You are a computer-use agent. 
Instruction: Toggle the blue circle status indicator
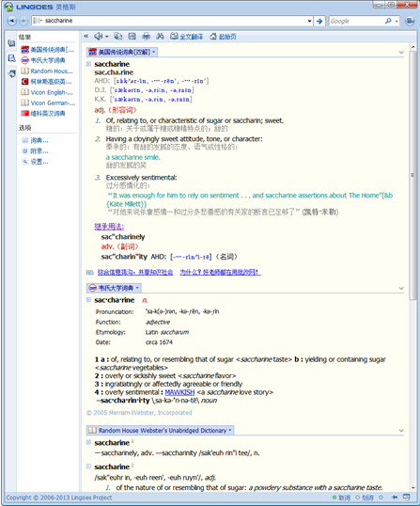(381, 498)
